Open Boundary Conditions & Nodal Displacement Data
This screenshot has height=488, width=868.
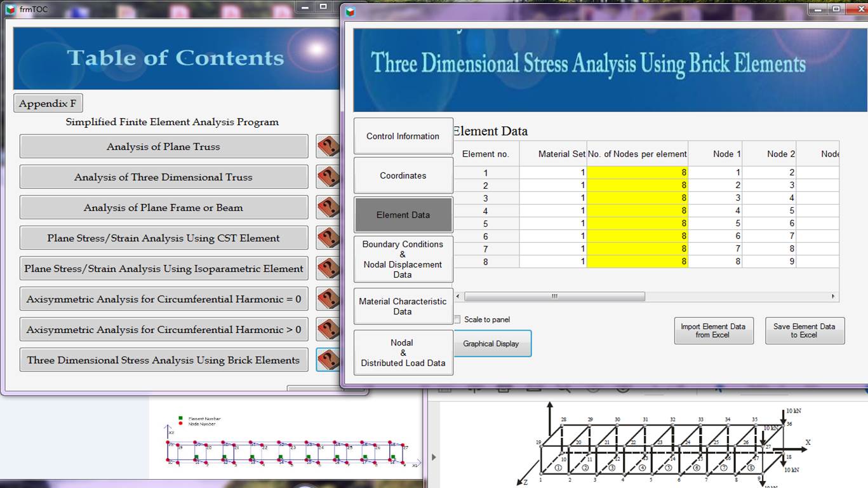coord(403,259)
